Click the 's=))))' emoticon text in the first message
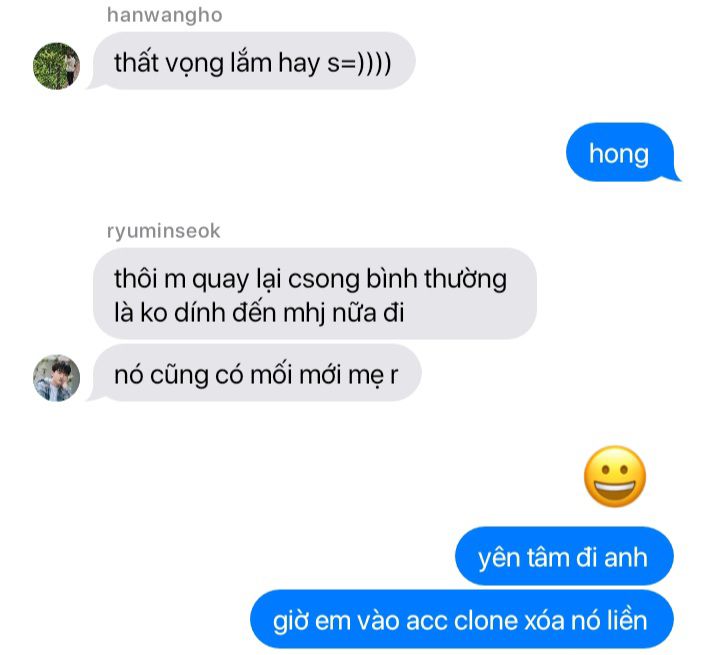Screen dimensions: 720x655 pos(359,63)
